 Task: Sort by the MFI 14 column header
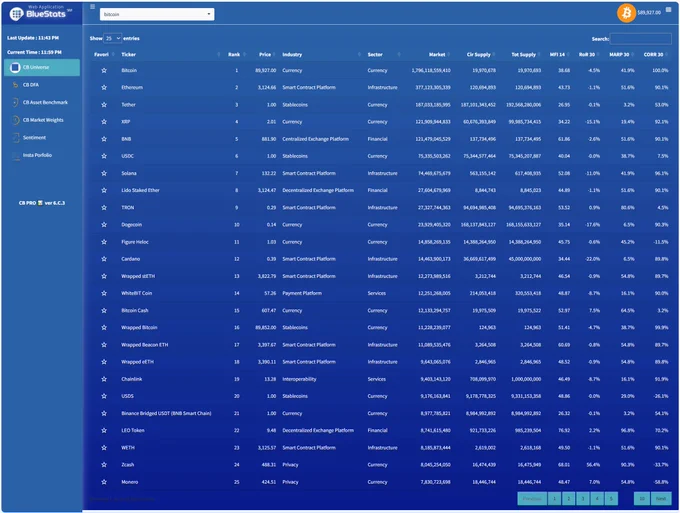(x=557, y=55)
